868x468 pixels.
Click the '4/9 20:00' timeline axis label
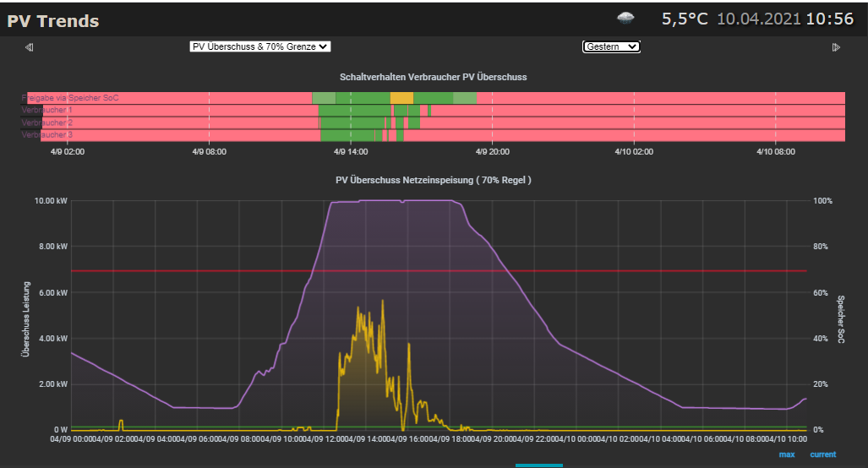point(493,151)
